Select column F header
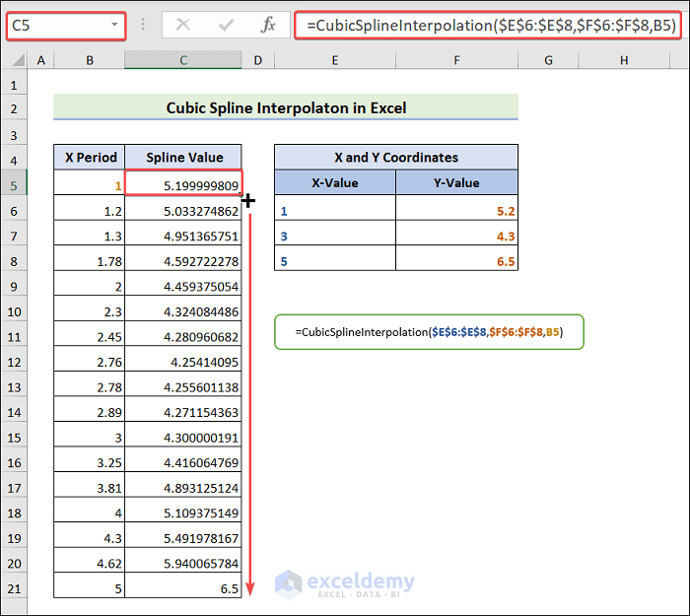This screenshot has height=616, width=690. [456, 60]
